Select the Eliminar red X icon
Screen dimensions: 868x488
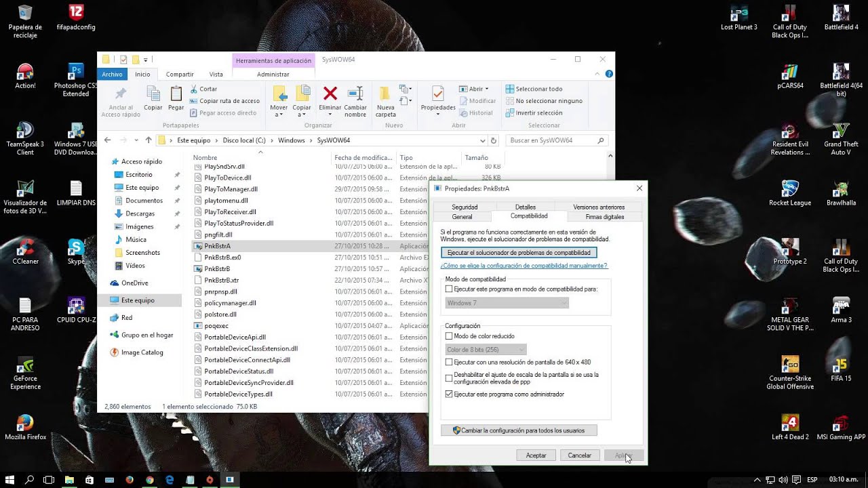[x=331, y=95]
